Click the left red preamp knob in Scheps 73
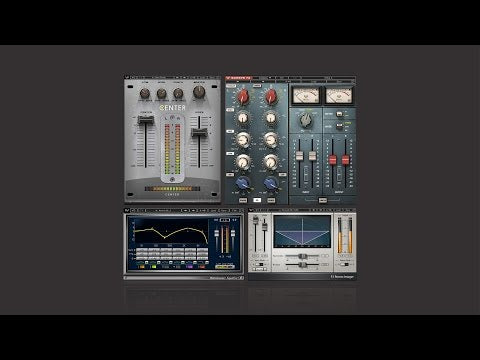Screen dimensions: 480x360 (243, 97)
